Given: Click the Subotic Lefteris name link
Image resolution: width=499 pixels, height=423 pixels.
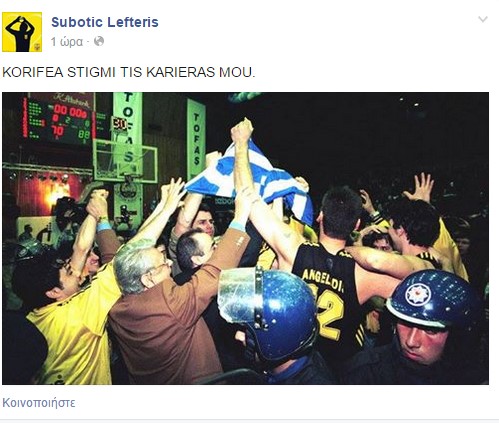Looking at the screenshot, I should tap(105, 22).
